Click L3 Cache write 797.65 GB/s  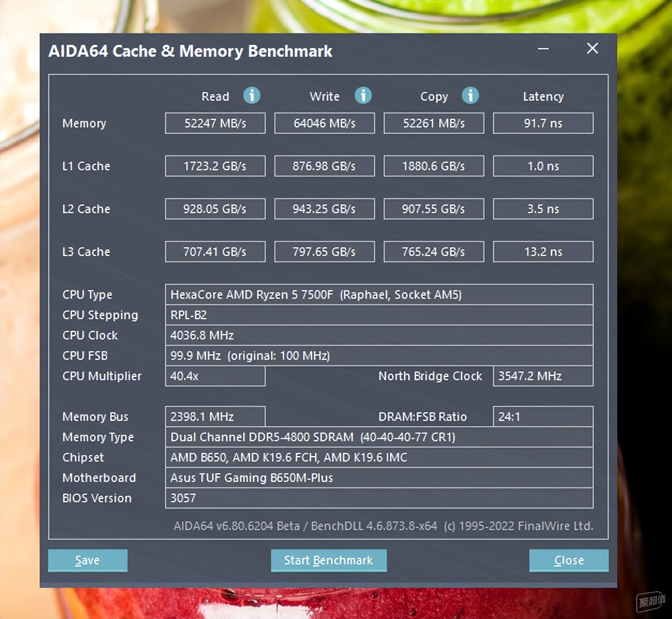click(x=325, y=252)
